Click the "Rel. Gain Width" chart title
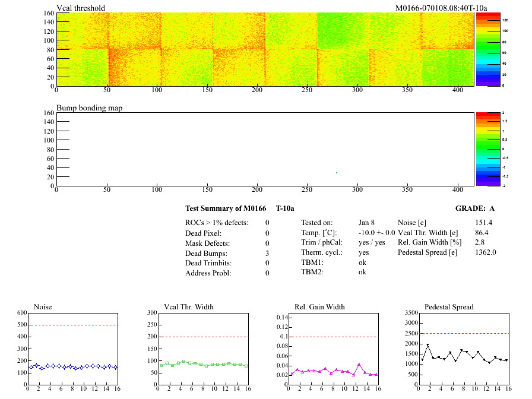Screen dimensions: 532x399 pos(319,307)
